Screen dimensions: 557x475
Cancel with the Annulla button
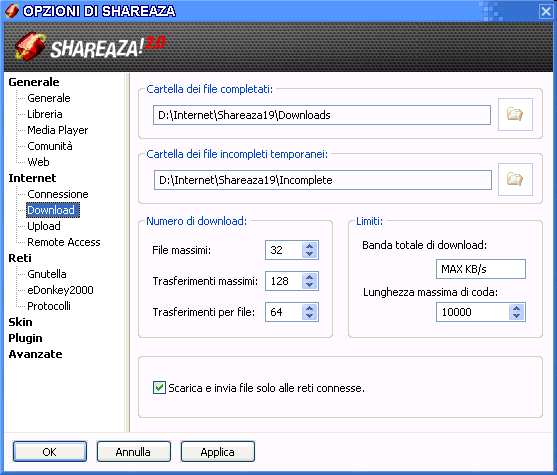point(134,452)
